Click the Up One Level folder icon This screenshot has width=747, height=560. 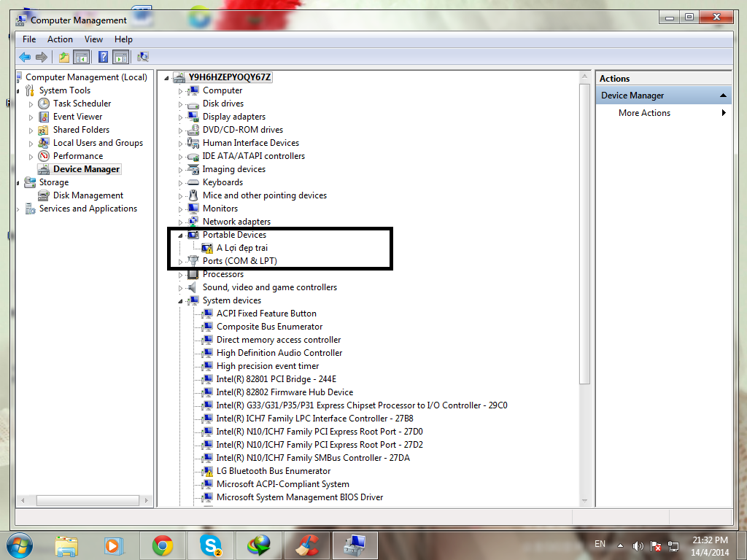pos(64,57)
